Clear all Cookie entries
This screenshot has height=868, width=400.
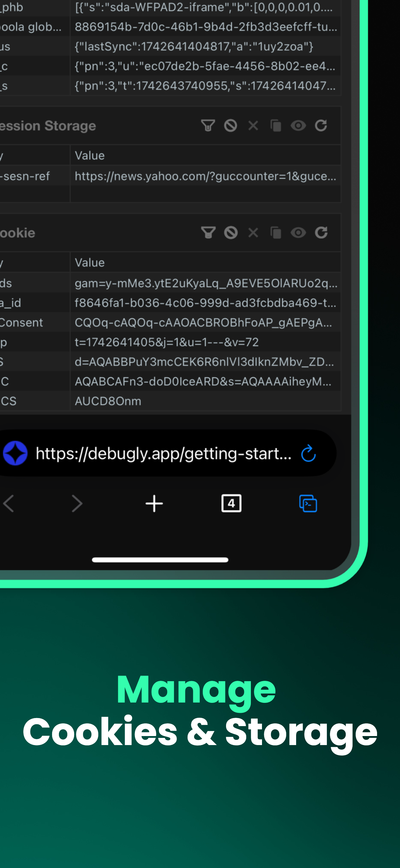(x=231, y=233)
